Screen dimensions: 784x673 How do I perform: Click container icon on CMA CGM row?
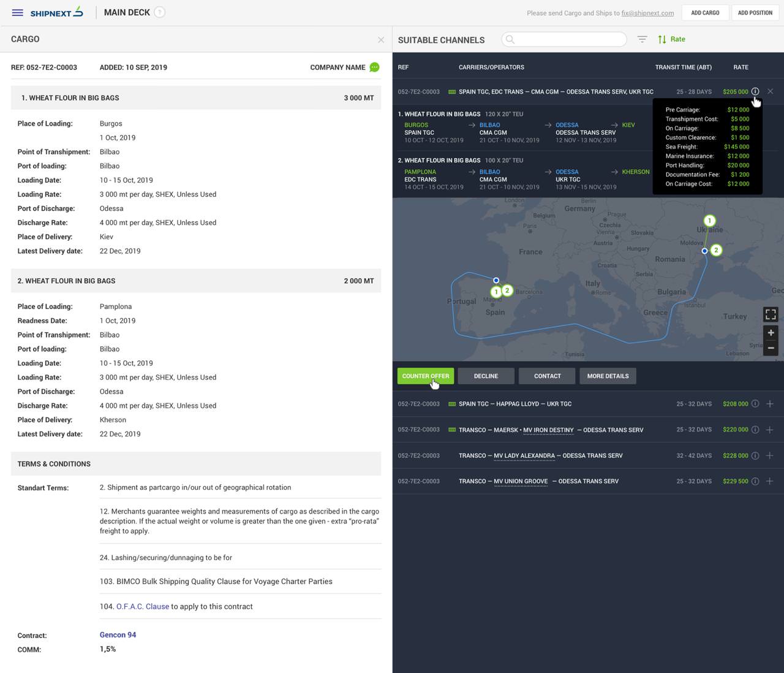452,92
